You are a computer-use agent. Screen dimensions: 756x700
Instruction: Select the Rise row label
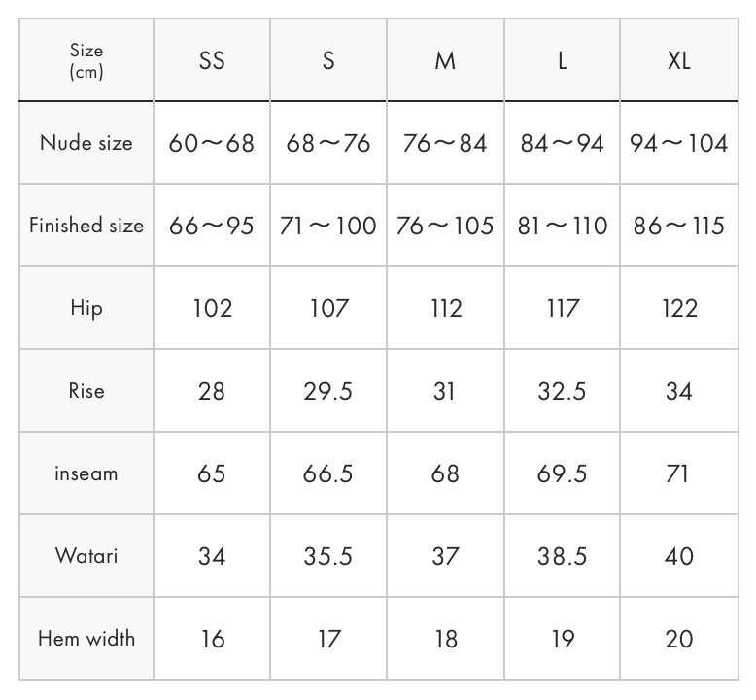click(86, 391)
